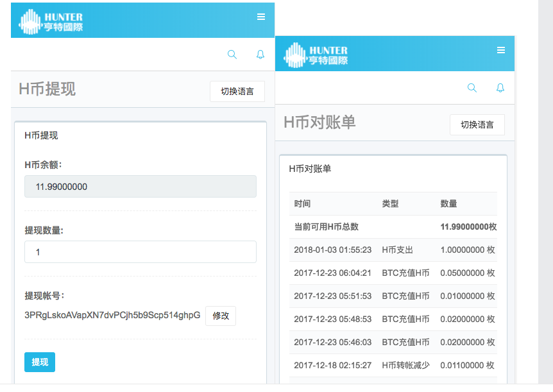This screenshot has height=392, width=553.
Task: Select the 2018-01-03 H币支出 row
Action: pyautogui.click(x=393, y=250)
